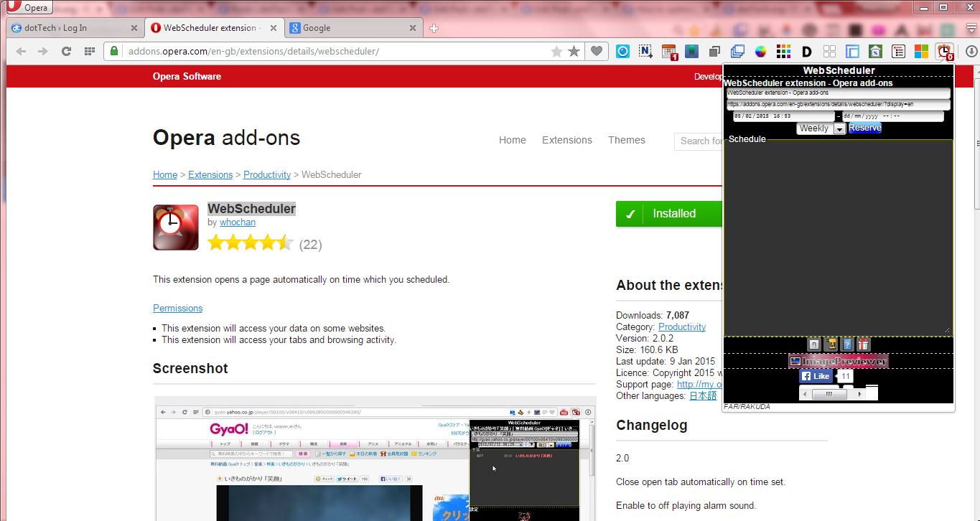Set the end date and time field
Viewport: 980px width, 521px height.
point(892,116)
